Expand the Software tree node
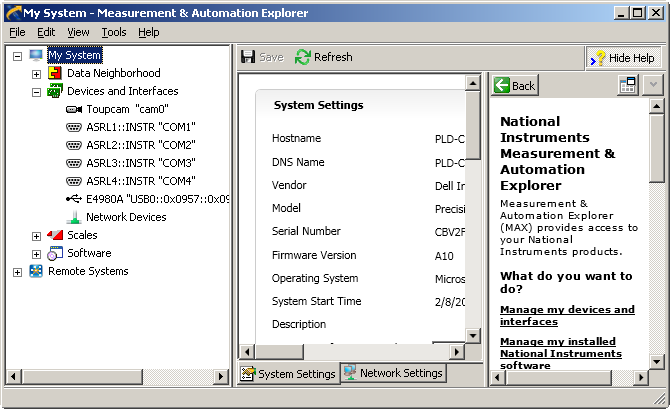The image size is (670, 409). click(x=36, y=254)
